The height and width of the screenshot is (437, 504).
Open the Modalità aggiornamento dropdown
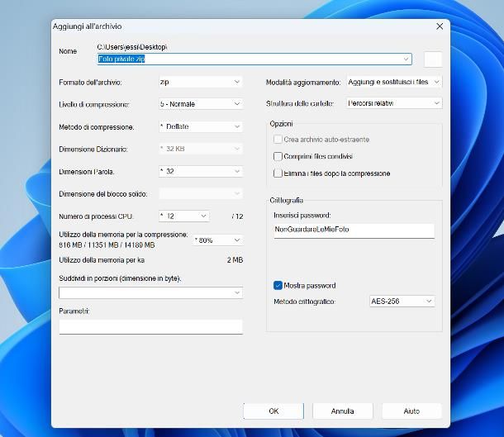[x=394, y=82]
